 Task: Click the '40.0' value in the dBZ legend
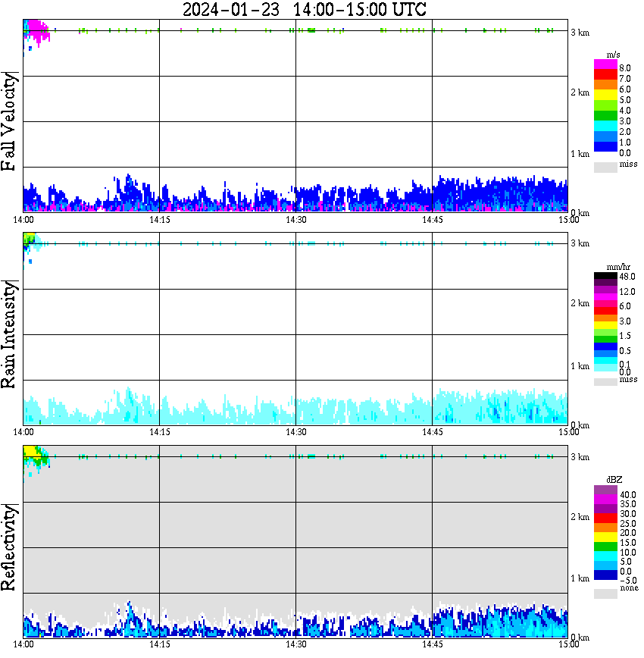point(628,495)
